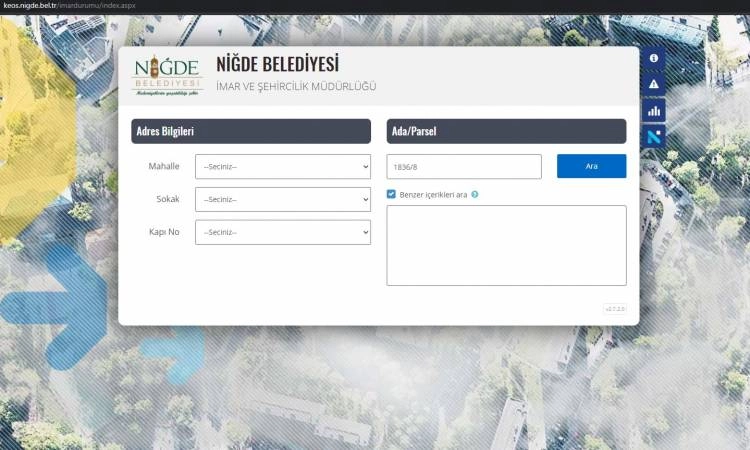Click the Ada/Parsel section header

click(x=506, y=131)
